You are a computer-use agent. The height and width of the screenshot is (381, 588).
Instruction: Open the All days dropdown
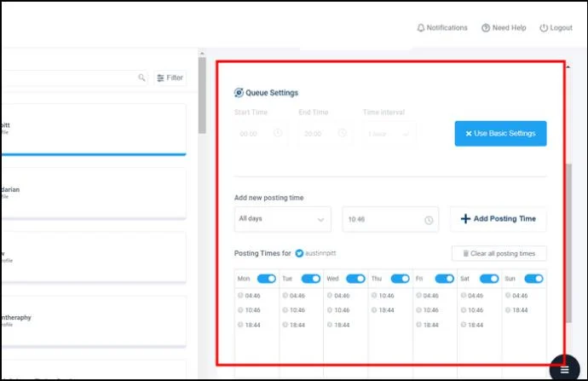click(283, 219)
